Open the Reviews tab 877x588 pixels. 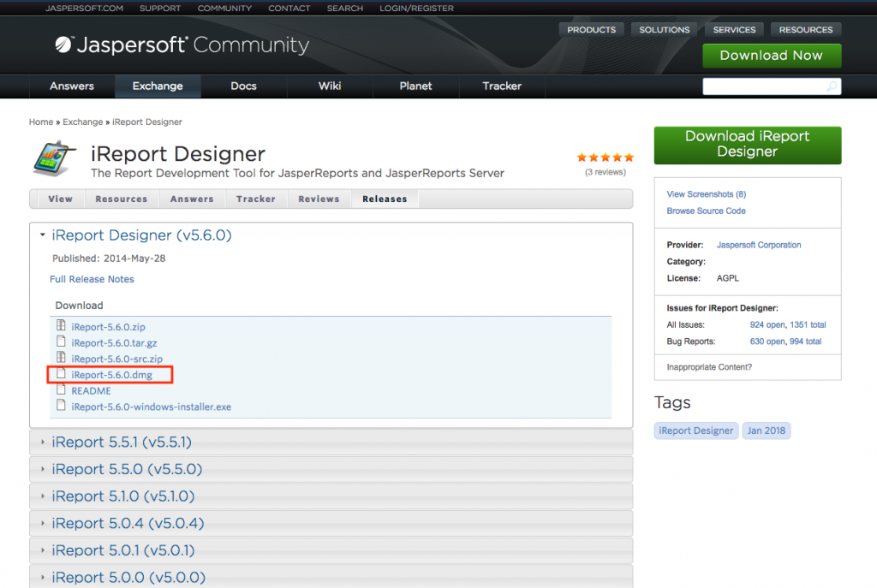point(319,199)
